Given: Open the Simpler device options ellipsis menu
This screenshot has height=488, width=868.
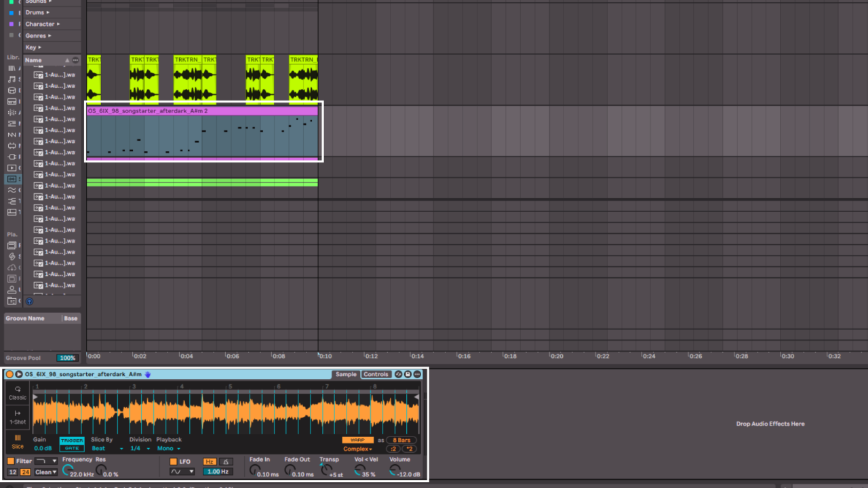Looking at the screenshot, I should click(x=417, y=374).
